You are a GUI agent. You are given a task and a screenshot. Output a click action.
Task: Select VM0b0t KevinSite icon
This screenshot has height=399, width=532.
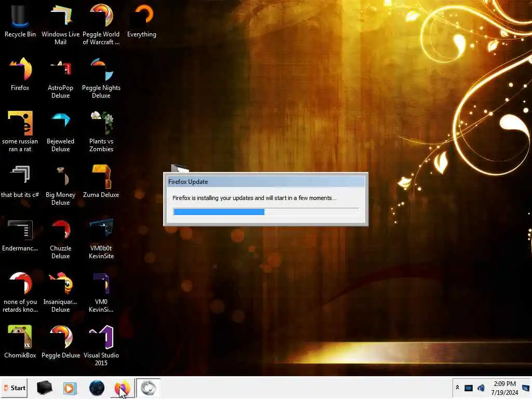tap(101, 239)
